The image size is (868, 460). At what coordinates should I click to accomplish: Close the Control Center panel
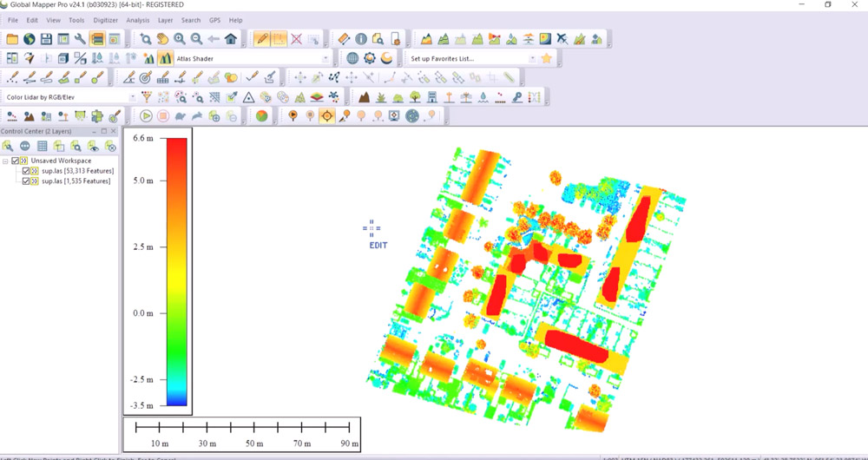114,131
